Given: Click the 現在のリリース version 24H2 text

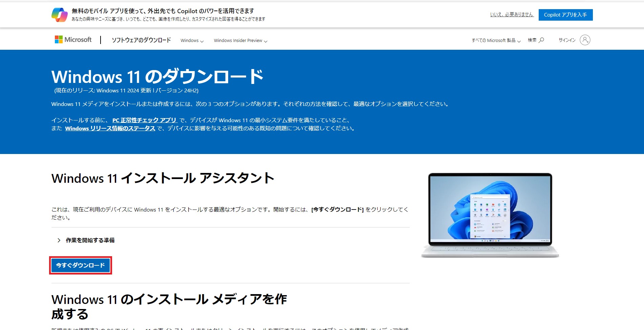Looking at the screenshot, I should [126, 90].
